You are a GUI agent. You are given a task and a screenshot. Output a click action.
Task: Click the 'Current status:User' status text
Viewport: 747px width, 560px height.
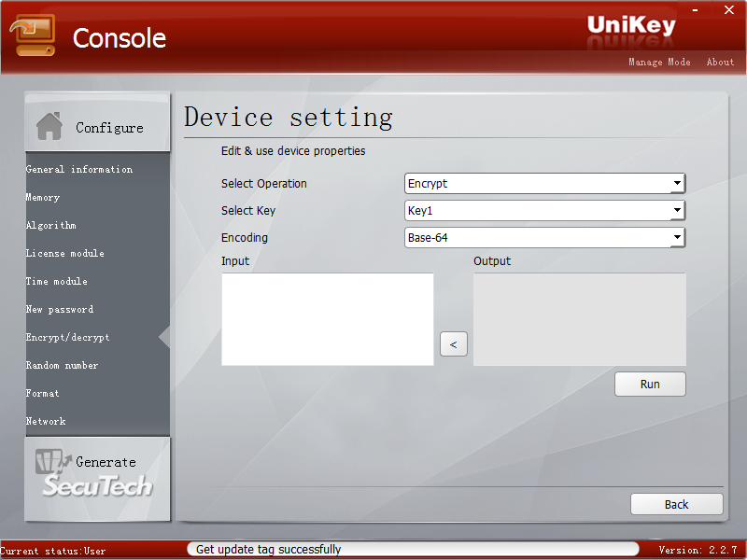pos(53,551)
